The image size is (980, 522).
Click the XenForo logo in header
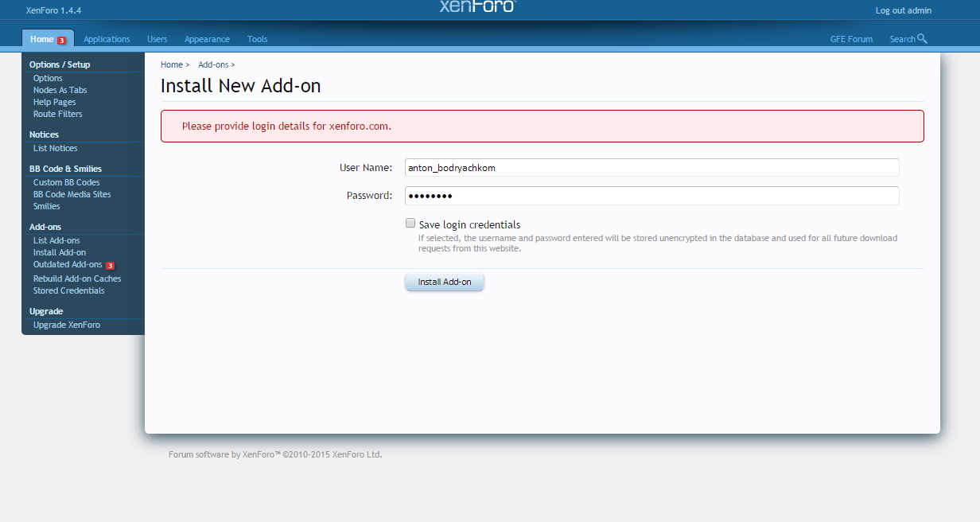coord(477,6)
